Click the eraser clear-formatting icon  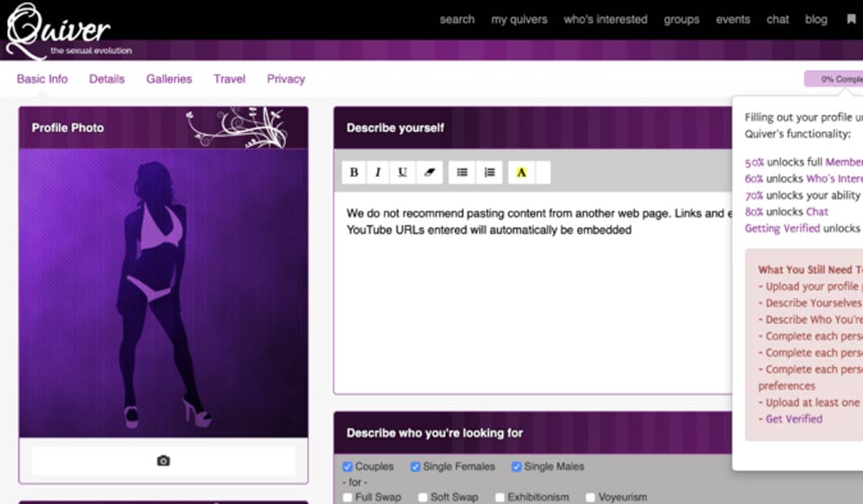(429, 172)
